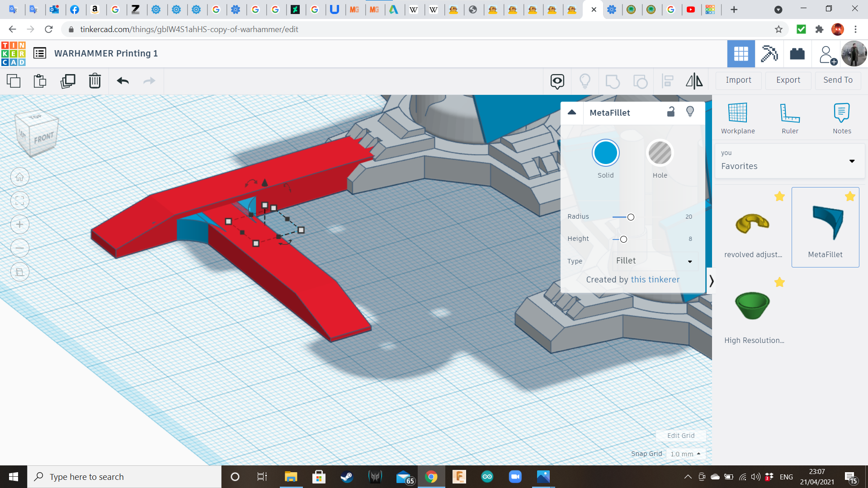This screenshot has height=488, width=868.
Task: Expand the Favorites shapes dropdown
Action: [x=852, y=161]
